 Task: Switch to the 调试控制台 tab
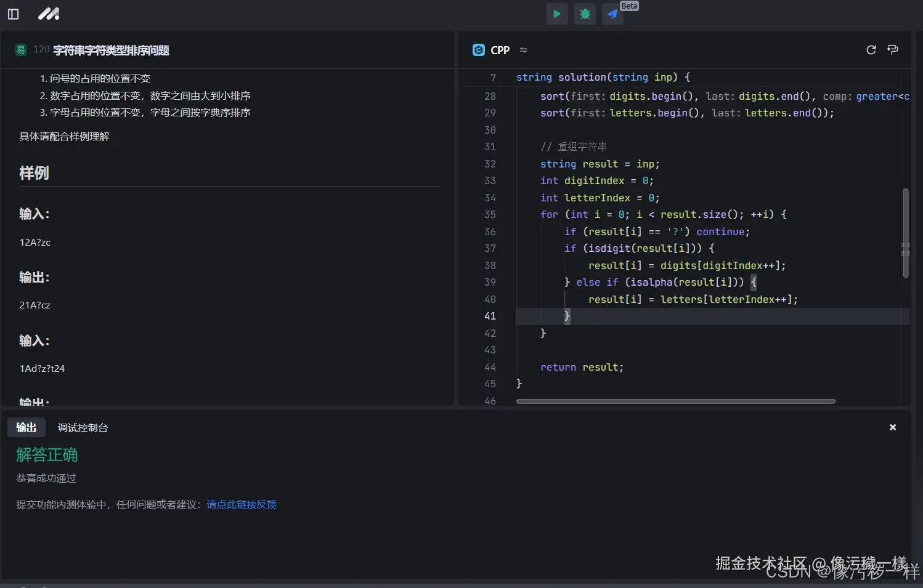click(83, 427)
